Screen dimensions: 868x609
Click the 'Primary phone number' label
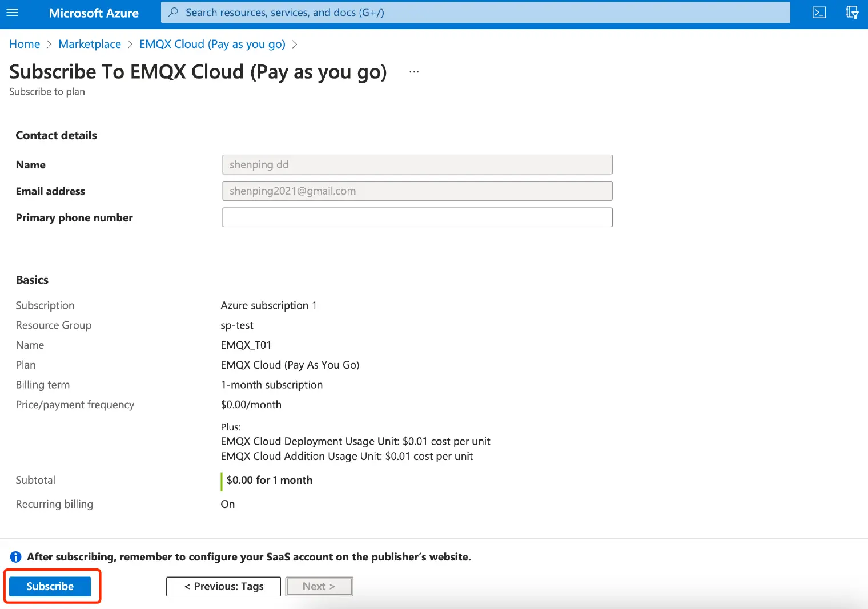(x=74, y=217)
